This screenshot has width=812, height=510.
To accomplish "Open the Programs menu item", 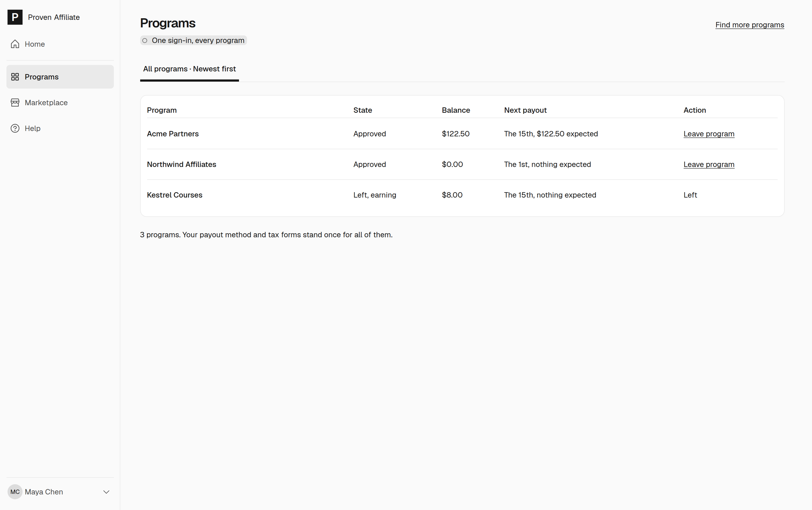I will (x=60, y=77).
